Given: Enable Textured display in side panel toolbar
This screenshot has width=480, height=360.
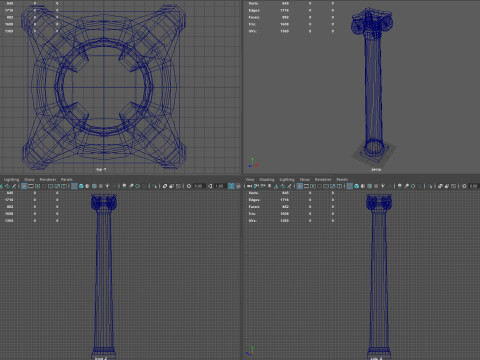Looking at the screenshot, I should click(376, 186).
